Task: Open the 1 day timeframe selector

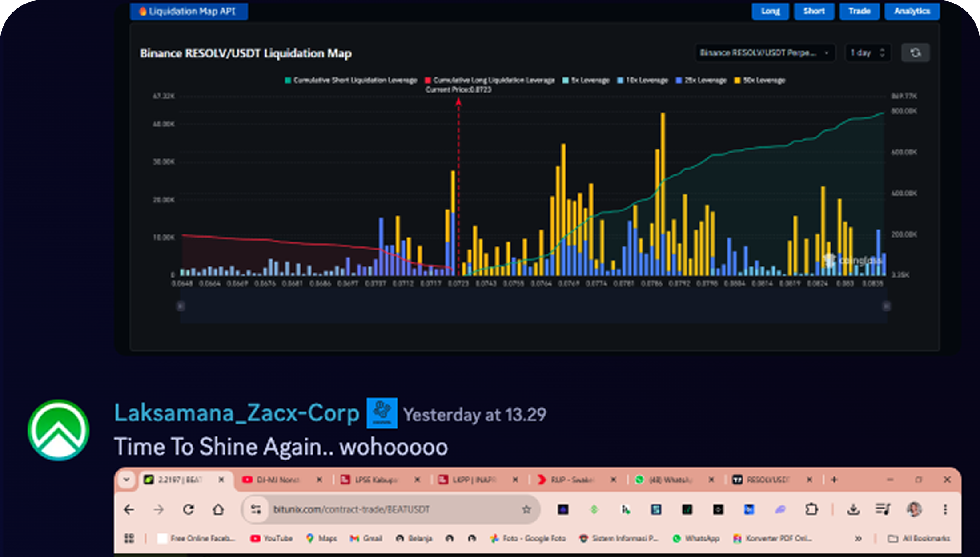Action: 866,52
